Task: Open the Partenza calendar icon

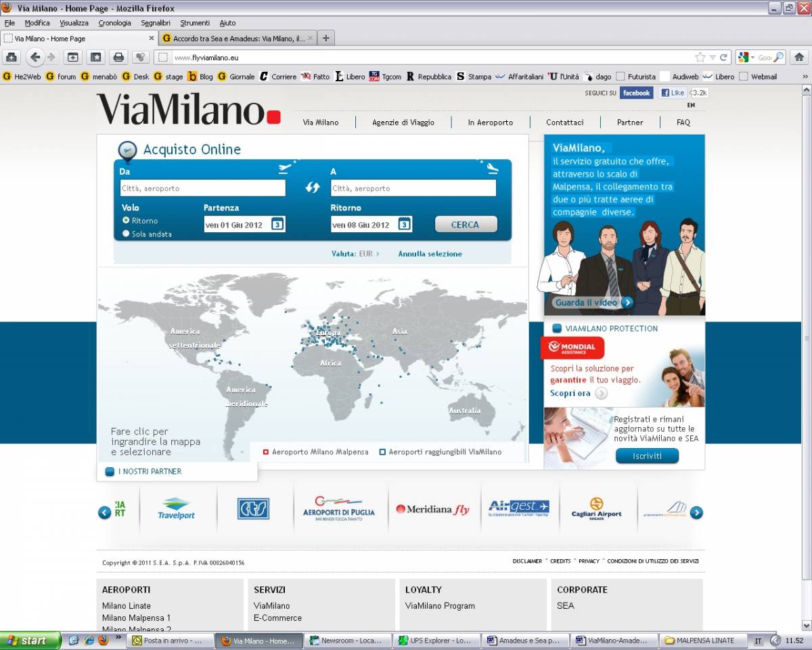Action: point(277,224)
